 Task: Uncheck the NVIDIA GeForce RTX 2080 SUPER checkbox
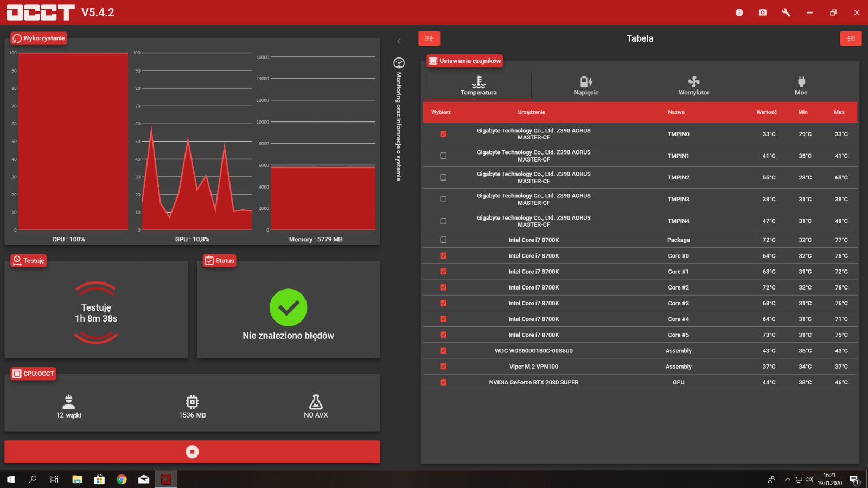pos(443,382)
